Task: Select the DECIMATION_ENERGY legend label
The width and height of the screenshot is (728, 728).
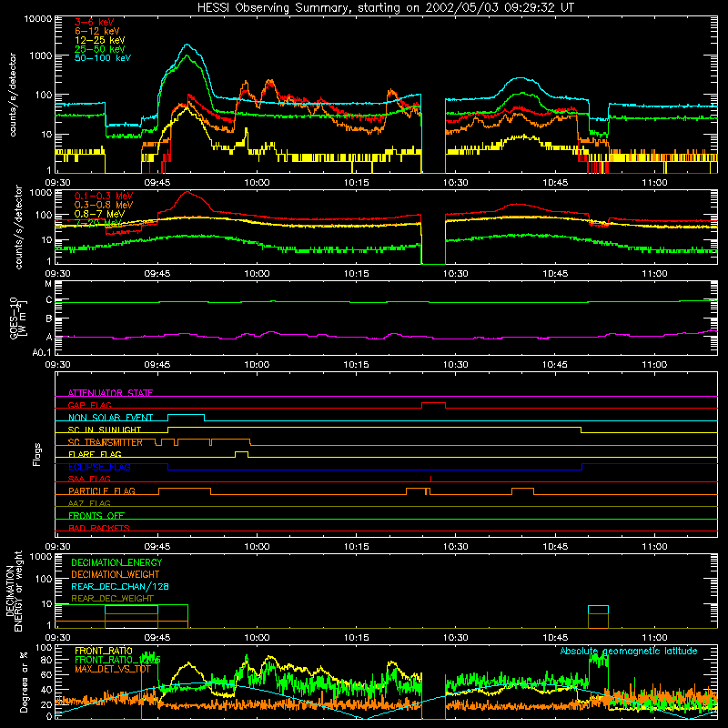Action: [x=116, y=562]
